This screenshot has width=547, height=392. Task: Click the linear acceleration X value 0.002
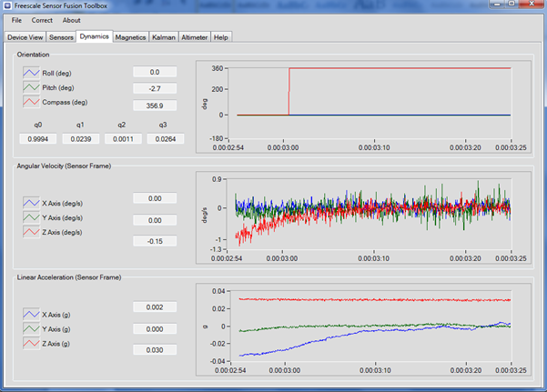[155, 307]
